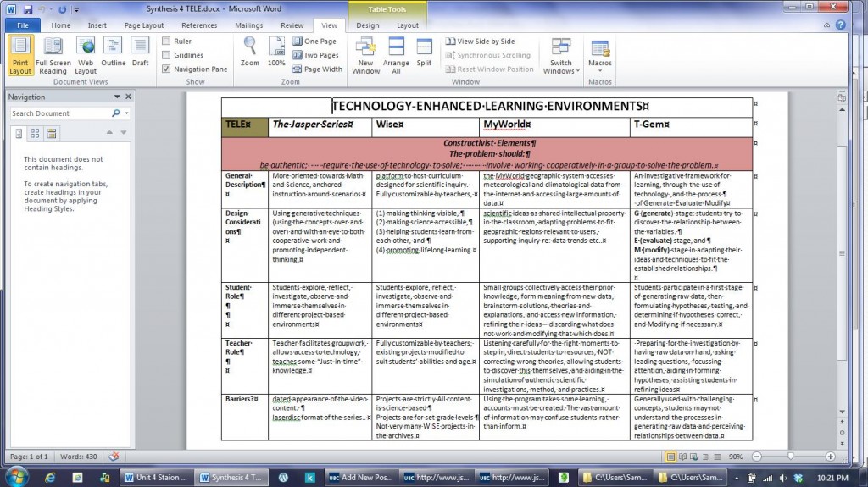The height and width of the screenshot is (487, 868).
Task: Click the 90% zoom level button
Action: (736, 457)
